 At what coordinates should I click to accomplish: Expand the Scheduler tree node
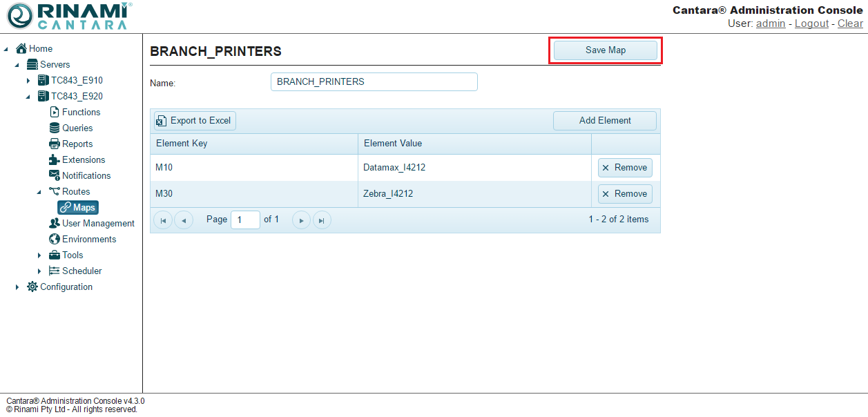click(x=39, y=271)
